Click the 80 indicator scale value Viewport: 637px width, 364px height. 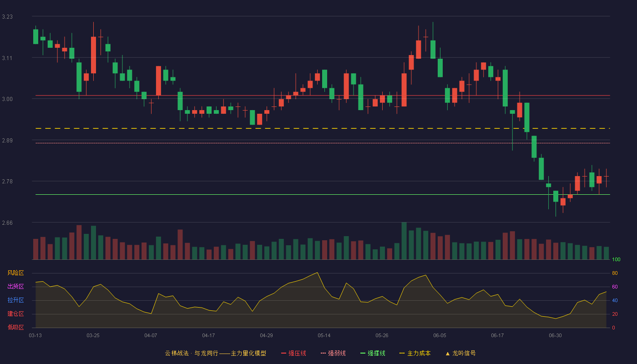(x=615, y=273)
